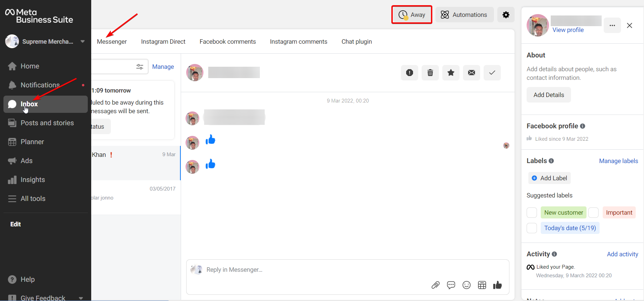Click Add activity link
Image resolution: width=644 pixels, height=301 pixels.
(622, 254)
